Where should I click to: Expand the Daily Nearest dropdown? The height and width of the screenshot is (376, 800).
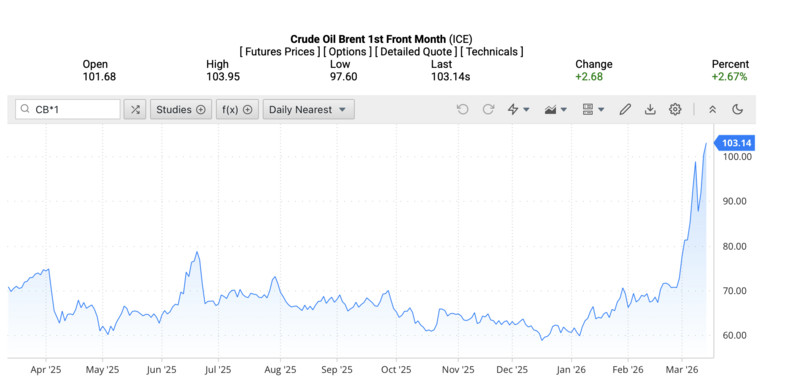[308, 109]
